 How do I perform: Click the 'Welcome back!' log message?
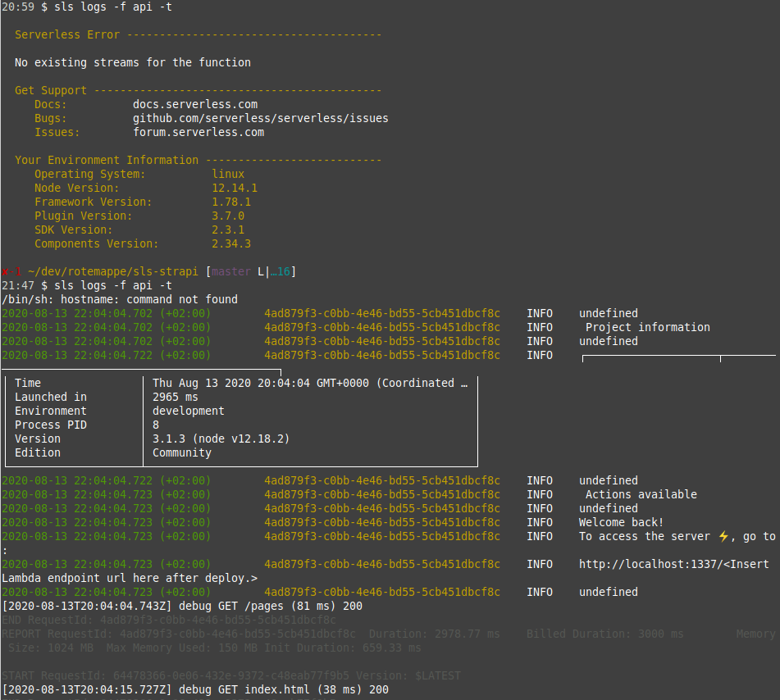pos(621,522)
